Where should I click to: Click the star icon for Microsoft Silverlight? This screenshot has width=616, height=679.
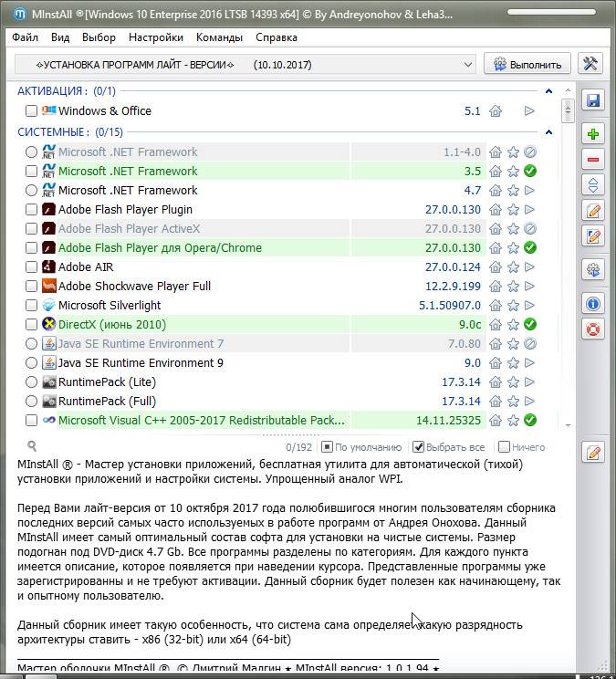tap(513, 306)
